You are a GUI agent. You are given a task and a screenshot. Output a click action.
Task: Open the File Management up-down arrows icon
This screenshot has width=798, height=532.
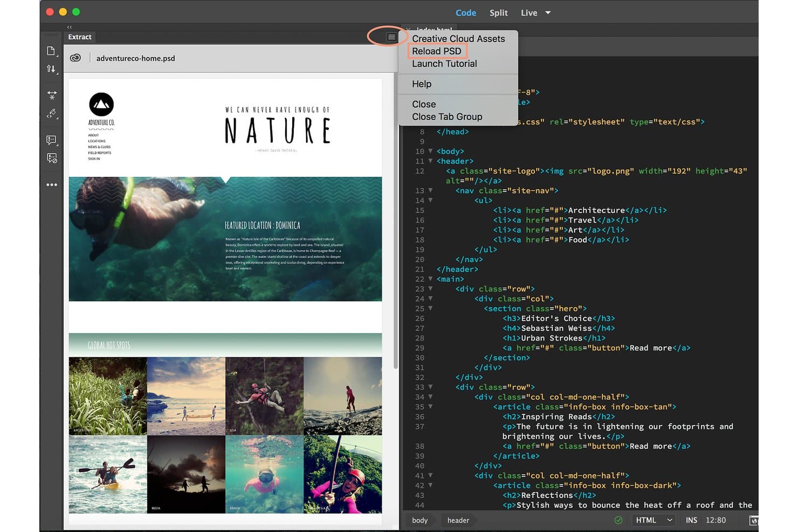[51, 69]
